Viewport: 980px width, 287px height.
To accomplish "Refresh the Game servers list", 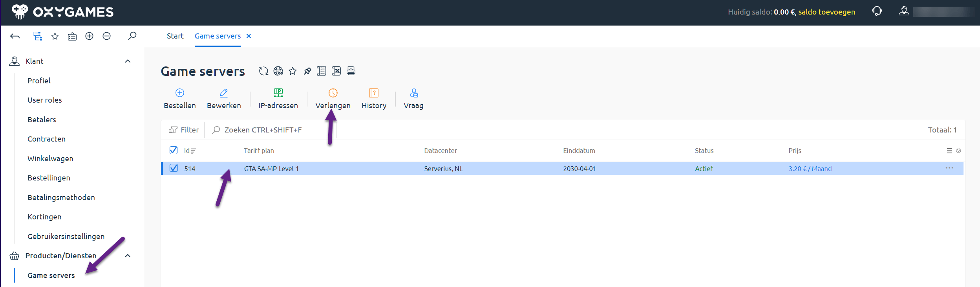I will [x=263, y=71].
